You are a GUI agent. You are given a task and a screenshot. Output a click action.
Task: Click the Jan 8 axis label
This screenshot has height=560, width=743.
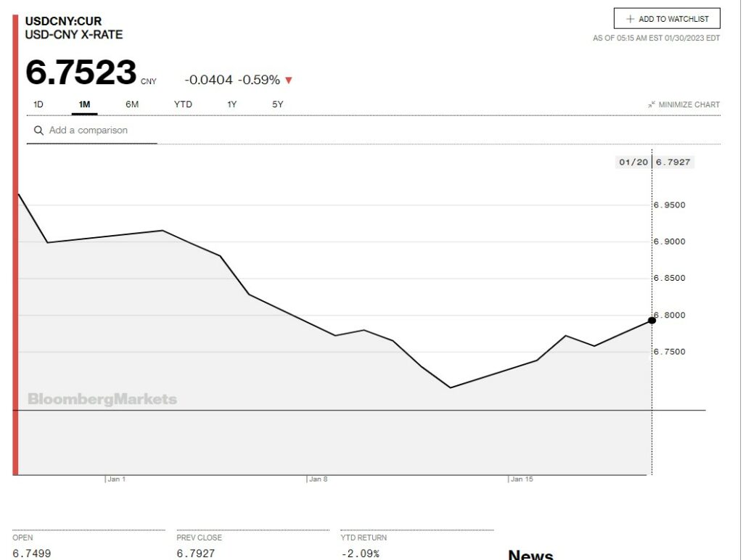tap(318, 479)
